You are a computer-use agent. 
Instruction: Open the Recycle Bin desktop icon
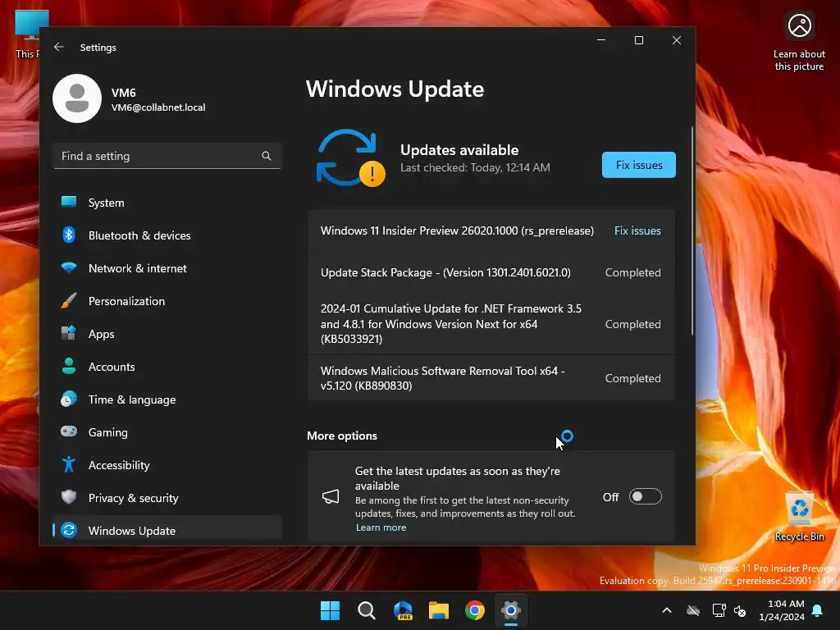(799, 517)
